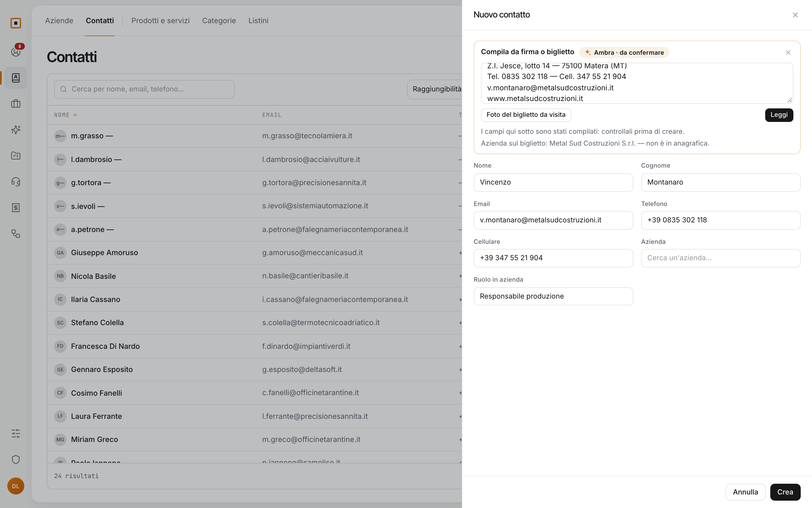Screen dimensions: 812x508
Task: Open the workflow nodes sidebar icon
Action: coord(16,233)
